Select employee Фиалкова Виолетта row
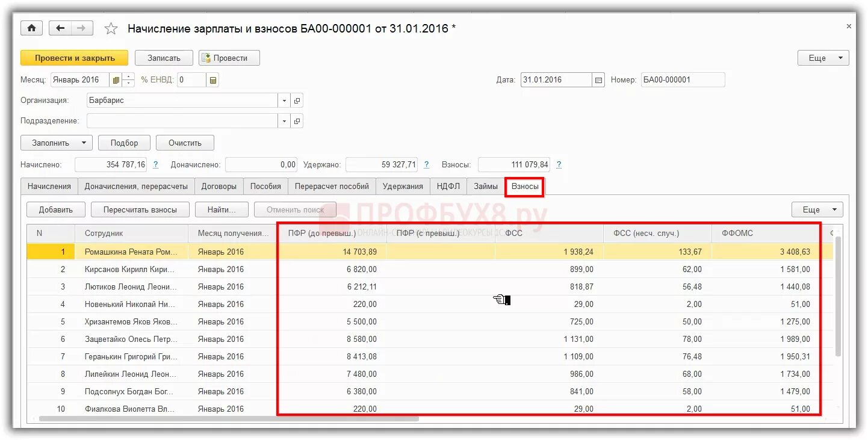 [430, 409]
